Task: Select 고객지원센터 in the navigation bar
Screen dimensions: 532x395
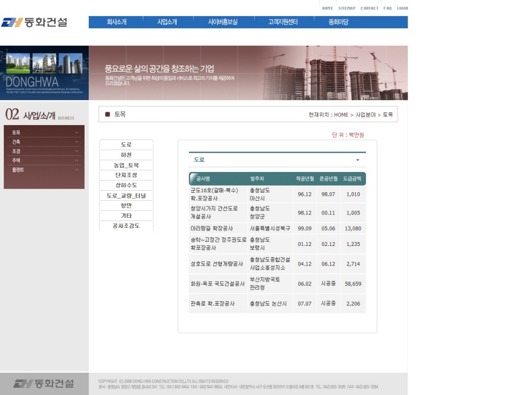Action: click(x=282, y=22)
